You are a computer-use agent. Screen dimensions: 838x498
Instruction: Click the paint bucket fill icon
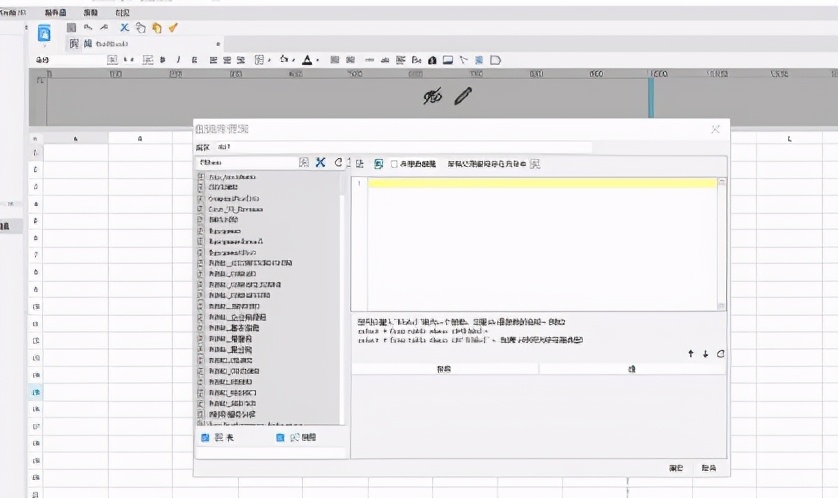(284, 60)
